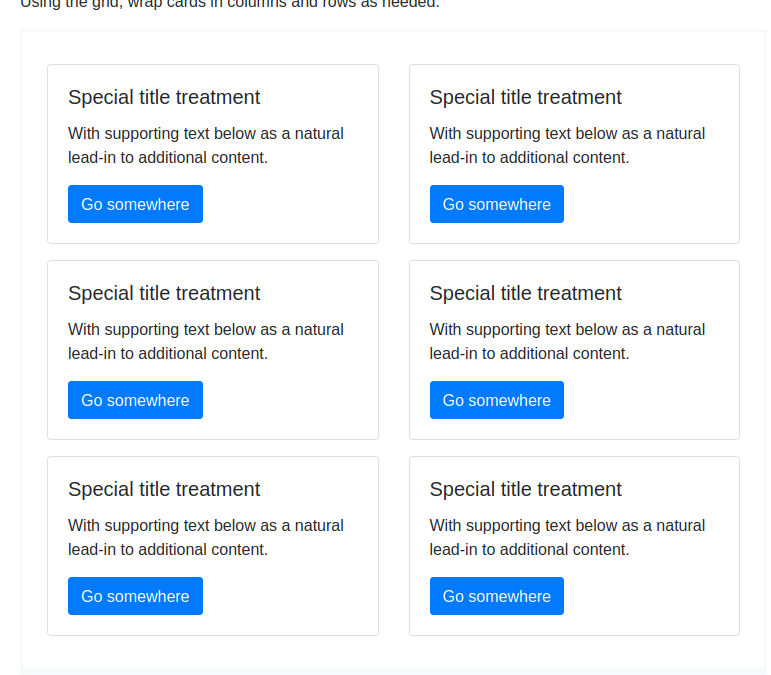Screen dimensions: 771x675
Task: Select the supporting text in the bottom-left card
Action: tap(205, 537)
